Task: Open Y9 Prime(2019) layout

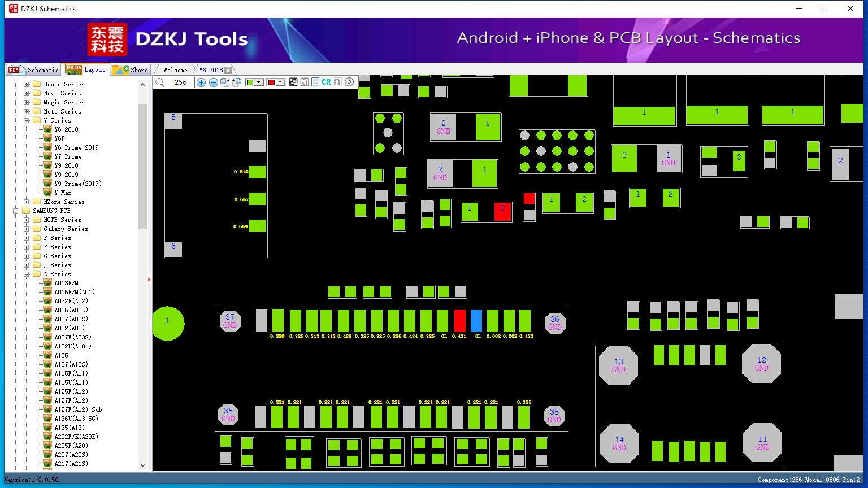Action: [78, 184]
